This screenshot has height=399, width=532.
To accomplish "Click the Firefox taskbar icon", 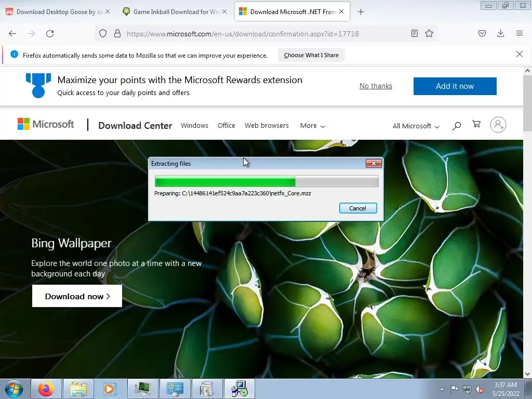I will click(46, 389).
